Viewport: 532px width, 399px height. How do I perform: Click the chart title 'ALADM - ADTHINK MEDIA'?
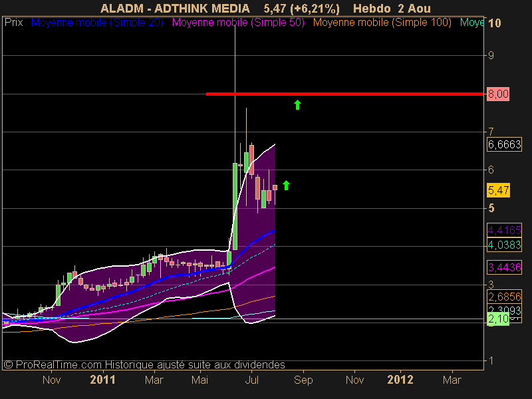175,9
